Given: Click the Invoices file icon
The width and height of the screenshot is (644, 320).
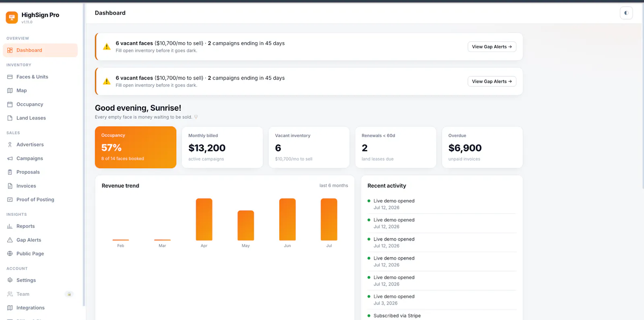Looking at the screenshot, I should coord(10,186).
